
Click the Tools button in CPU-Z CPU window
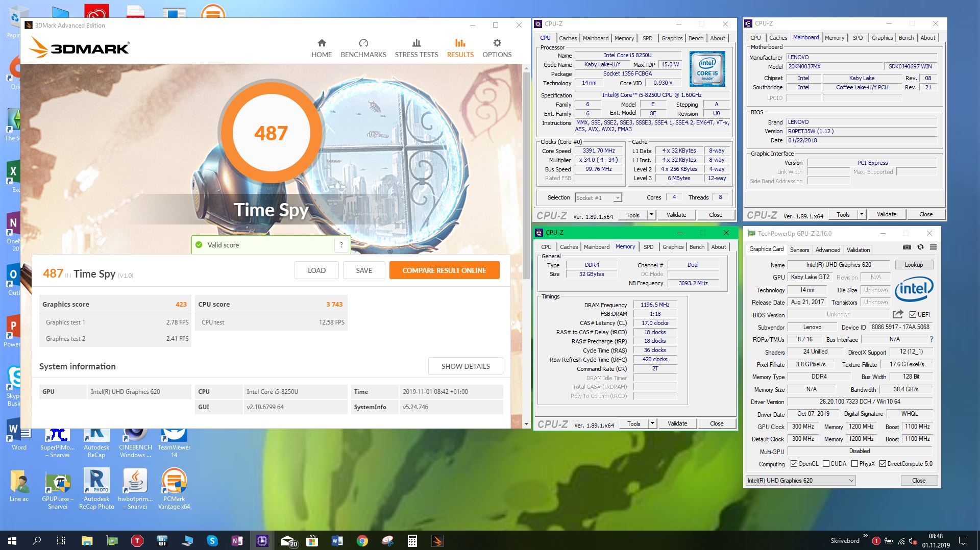click(x=633, y=215)
